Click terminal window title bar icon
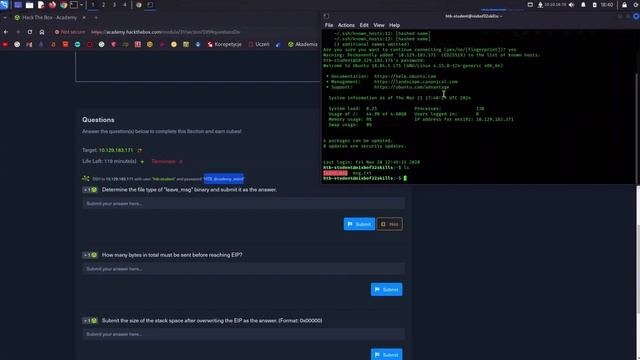 326,16
